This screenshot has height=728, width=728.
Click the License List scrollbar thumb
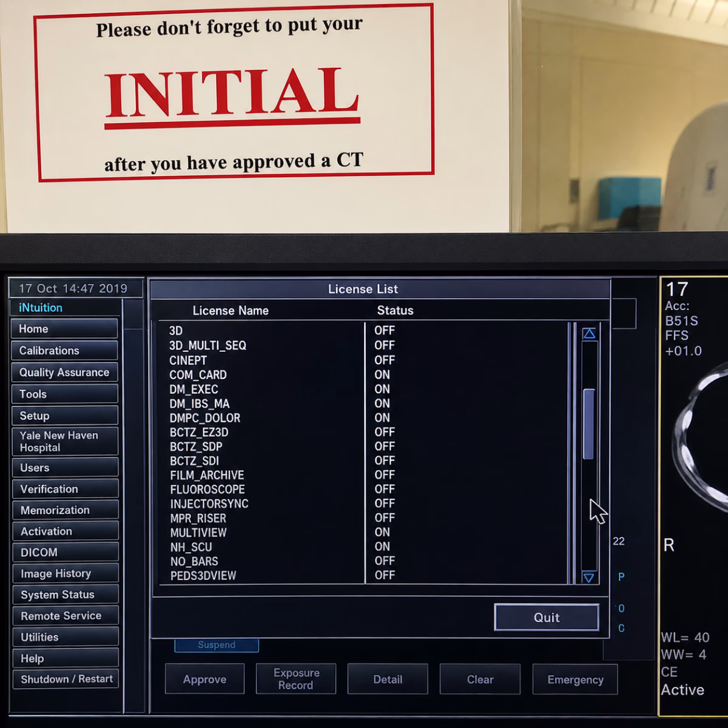coord(588,424)
